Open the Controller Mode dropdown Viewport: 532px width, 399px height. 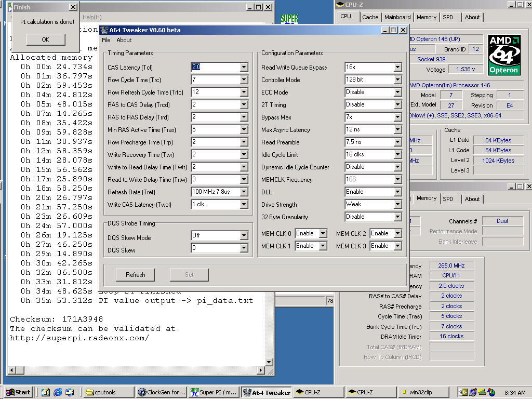tap(397, 79)
